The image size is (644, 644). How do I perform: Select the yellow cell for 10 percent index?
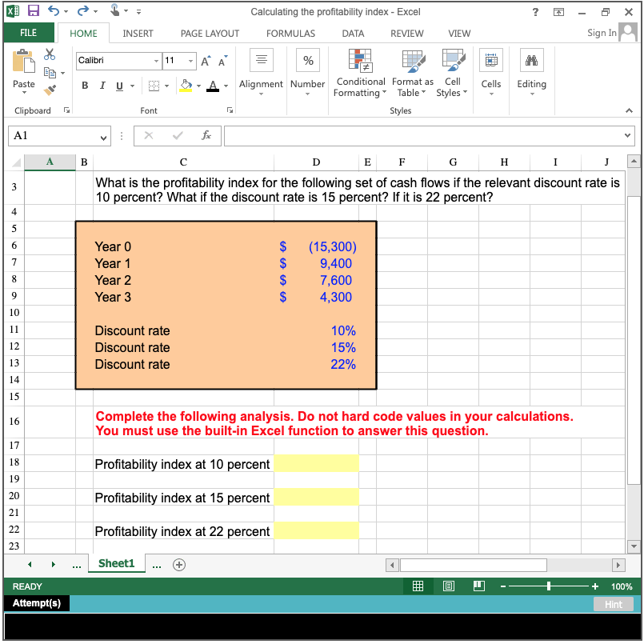[316, 463]
